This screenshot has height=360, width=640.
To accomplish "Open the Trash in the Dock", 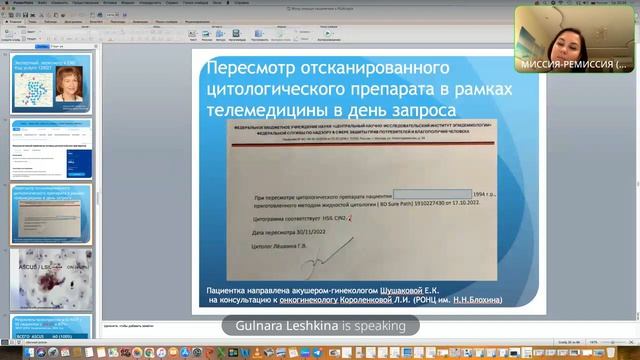I will (611, 352).
